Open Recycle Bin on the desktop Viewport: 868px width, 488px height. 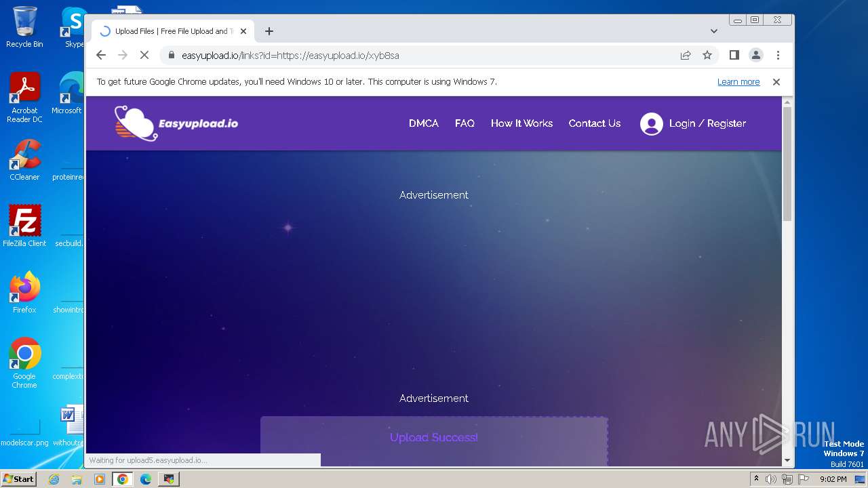pos(24,27)
